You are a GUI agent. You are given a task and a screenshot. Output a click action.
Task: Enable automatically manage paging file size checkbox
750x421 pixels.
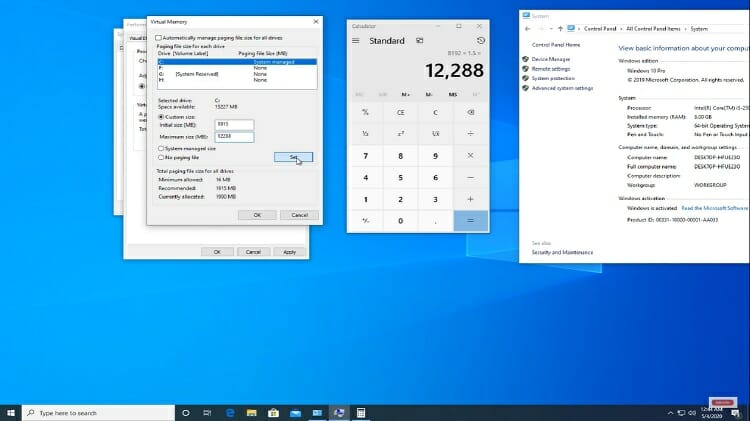(158, 38)
